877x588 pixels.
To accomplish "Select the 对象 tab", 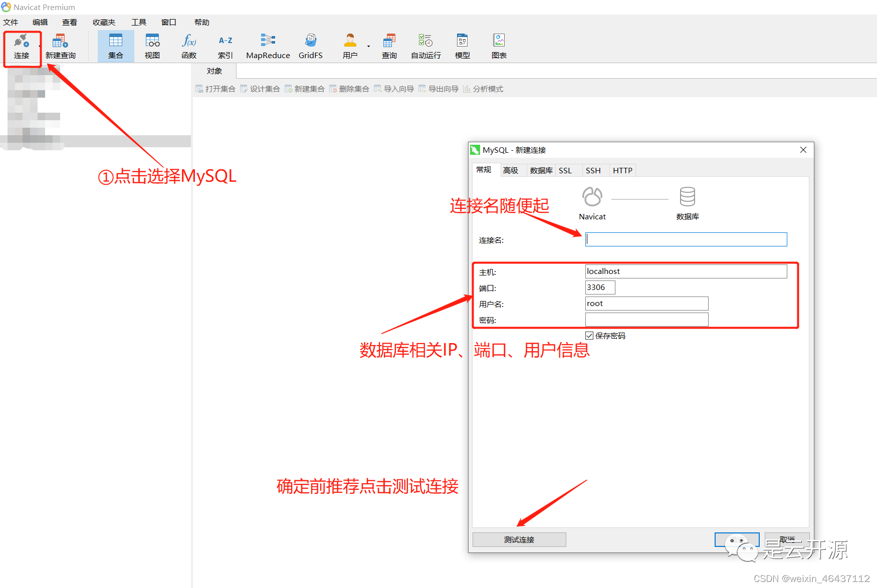I will [214, 71].
